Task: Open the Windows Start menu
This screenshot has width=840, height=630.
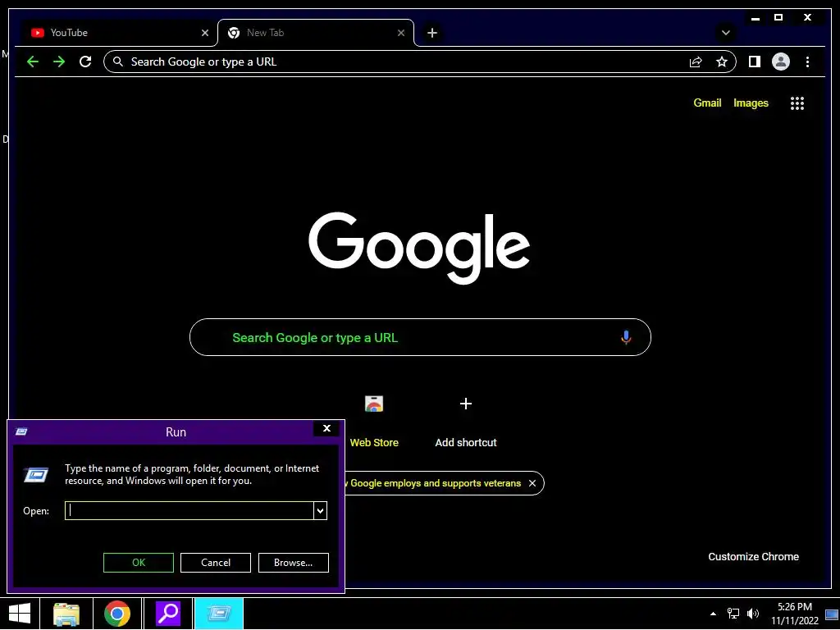Action: click(x=20, y=614)
